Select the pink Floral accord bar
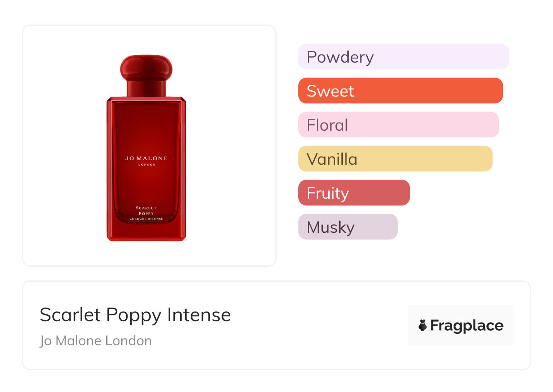The width and height of the screenshot is (553, 392). 398,125
